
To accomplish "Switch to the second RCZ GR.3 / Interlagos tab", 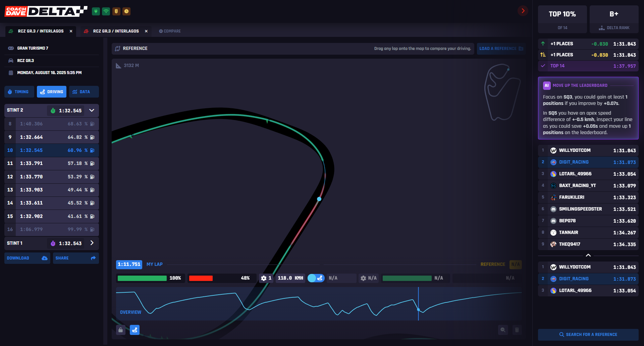I will tap(116, 31).
